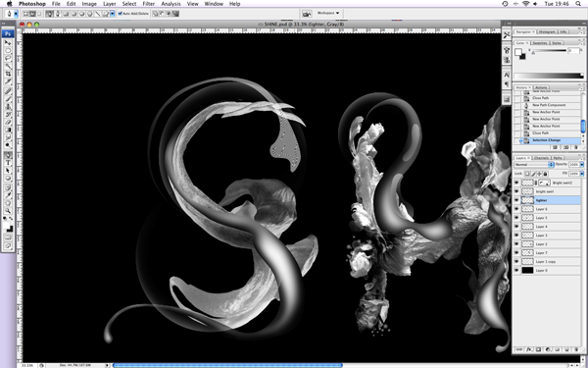Select the Lasso tool
This screenshot has width=588, height=368.
tap(8, 58)
